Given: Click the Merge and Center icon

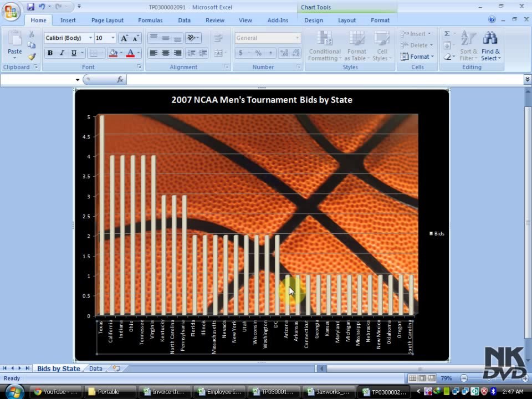Looking at the screenshot, I should click(x=218, y=53).
